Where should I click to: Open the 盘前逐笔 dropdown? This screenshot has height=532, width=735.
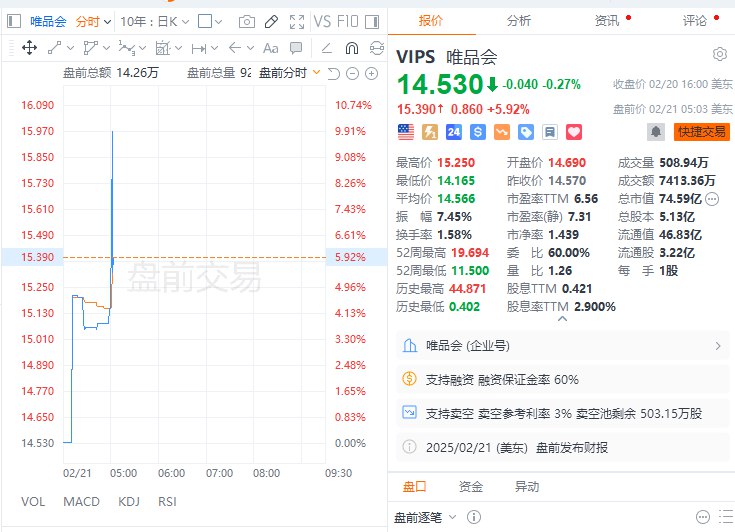425,517
